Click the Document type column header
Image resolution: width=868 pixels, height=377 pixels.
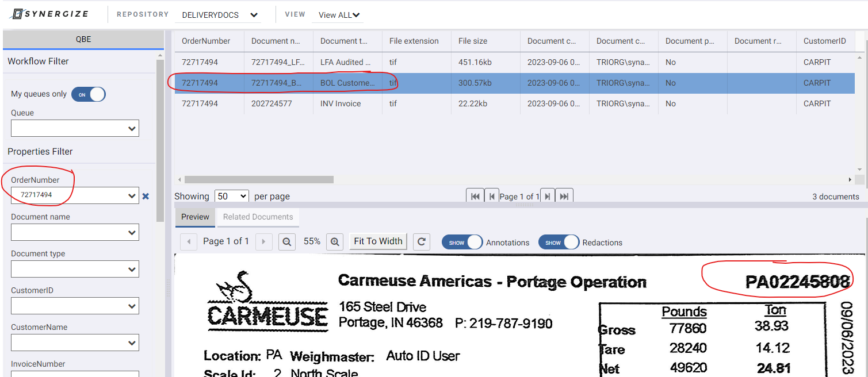(x=347, y=41)
